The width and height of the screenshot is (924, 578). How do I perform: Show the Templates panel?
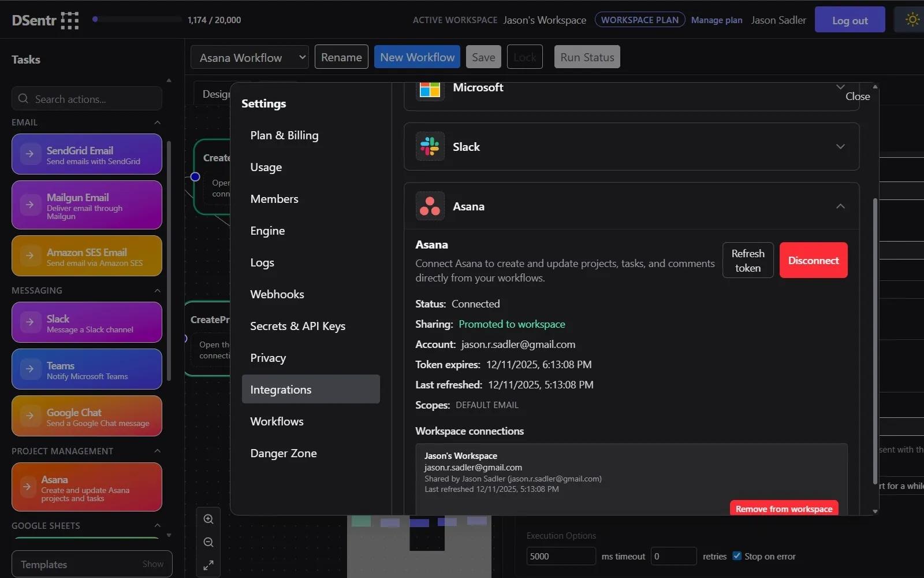pos(152,564)
